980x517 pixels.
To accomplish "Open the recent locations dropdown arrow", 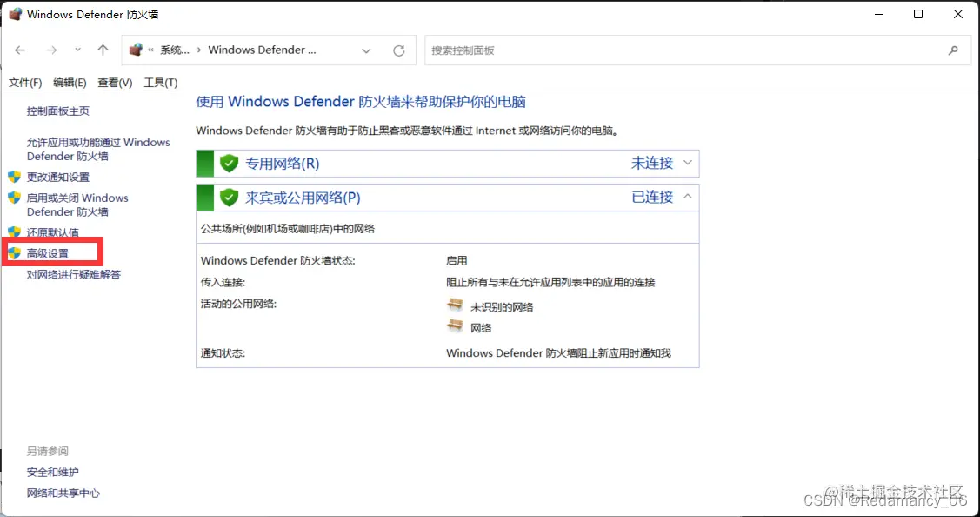I will (77, 50).
